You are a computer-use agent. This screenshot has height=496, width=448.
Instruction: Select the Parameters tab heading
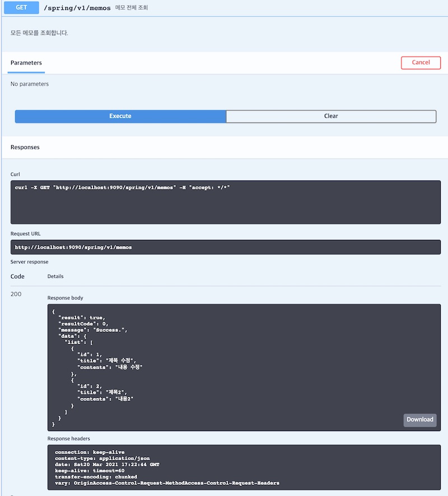click(26, 63)
